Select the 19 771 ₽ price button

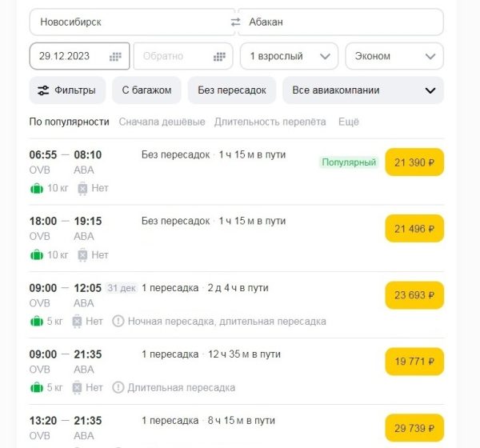(414, 362)
